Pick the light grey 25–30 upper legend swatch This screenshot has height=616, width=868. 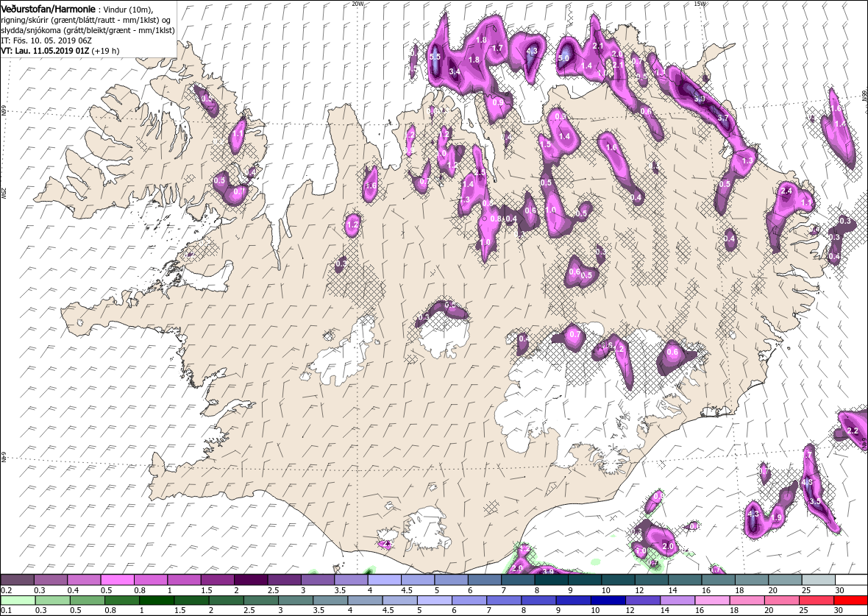point(818,579)
